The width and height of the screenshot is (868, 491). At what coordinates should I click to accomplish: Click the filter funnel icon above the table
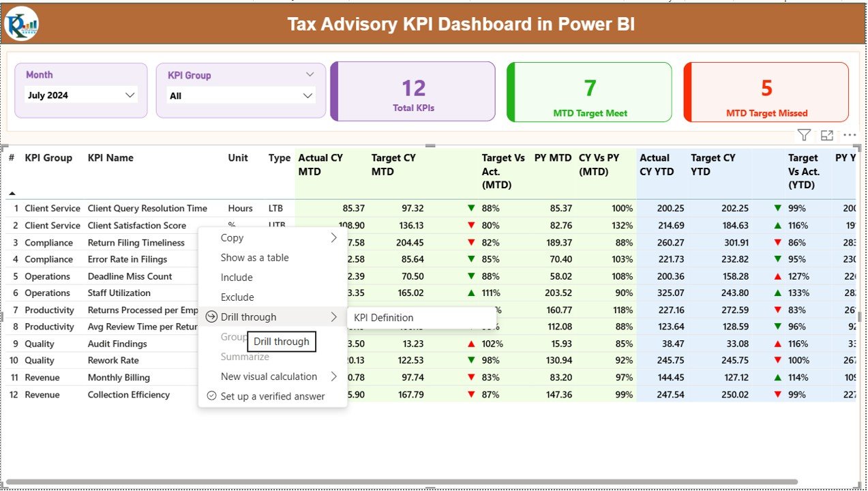[804, 134]
